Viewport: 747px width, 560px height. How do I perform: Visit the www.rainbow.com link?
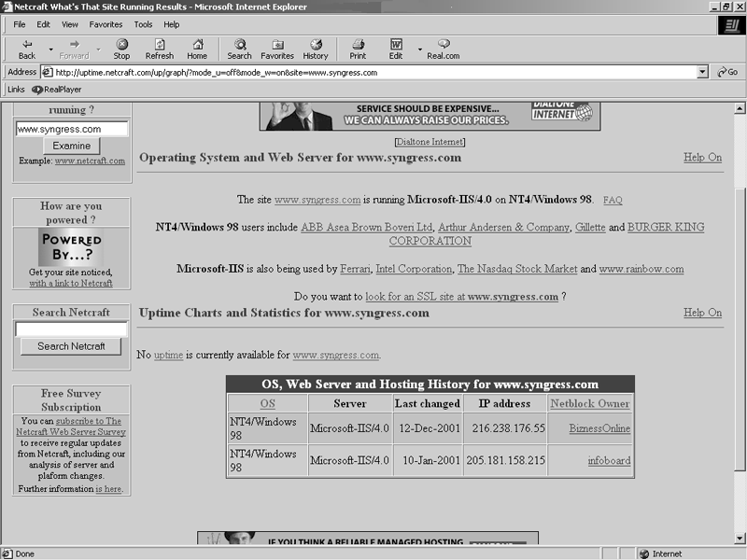[x=641, y=269]
